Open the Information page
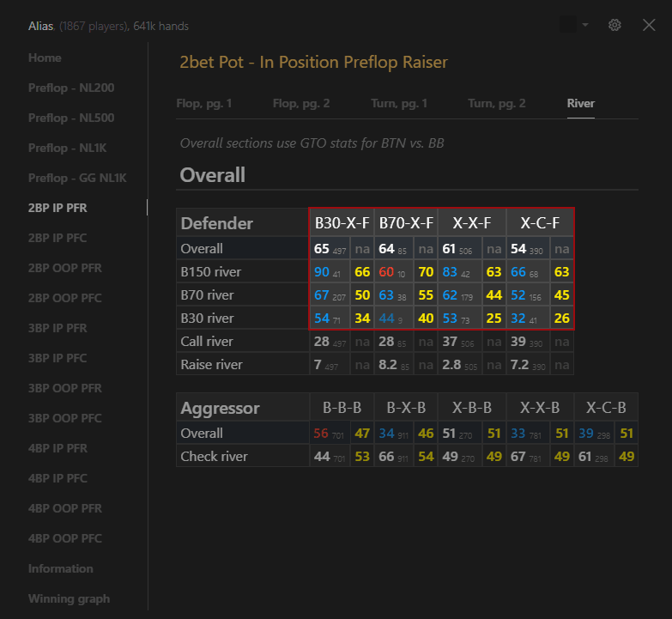Image resolution: width=672 pixels, height=619 pixels. coord(60,568)
